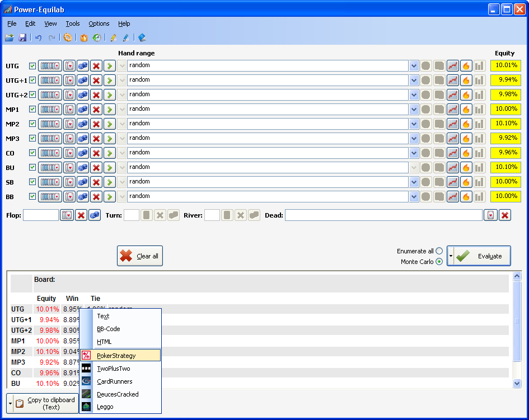Screen dimensions: 529x420
Task: Randomize the flop with dice icon
Action: coord(95,215)
